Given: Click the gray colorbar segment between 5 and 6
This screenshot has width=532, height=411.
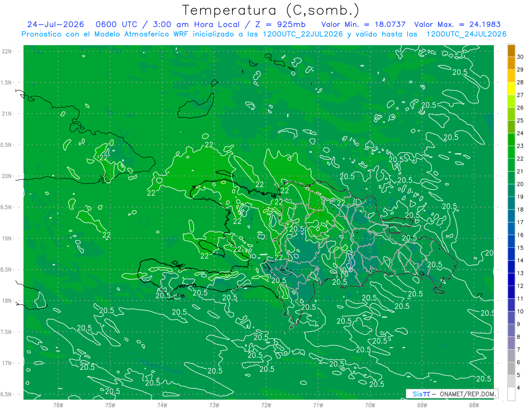Looking at the screenshot, I should click(511, 369).
